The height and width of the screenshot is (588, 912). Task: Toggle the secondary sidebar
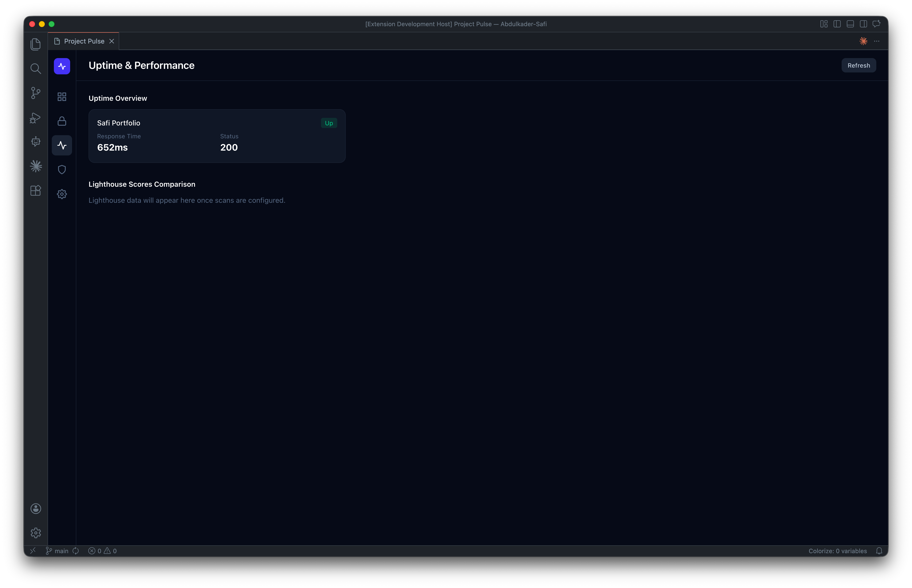click(863, 24)
